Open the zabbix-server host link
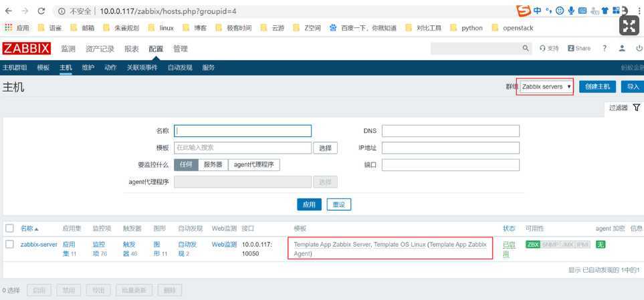This screenshot has width=644, height=300. click(x=39, y=245)
